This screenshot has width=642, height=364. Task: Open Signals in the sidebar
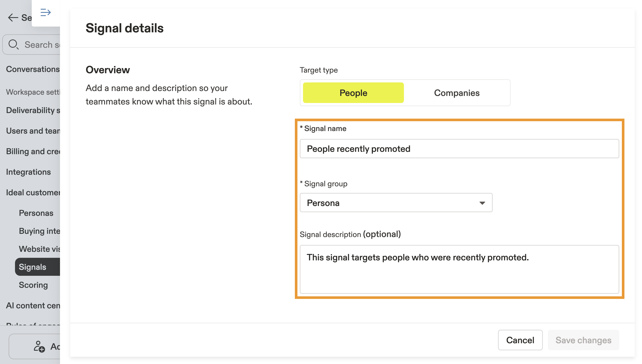click(33, 267)
